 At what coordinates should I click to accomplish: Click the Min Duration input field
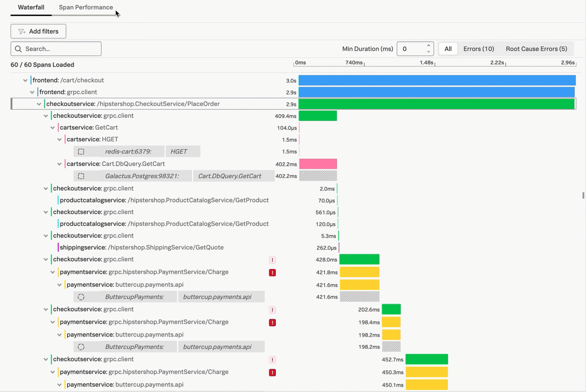411,49
